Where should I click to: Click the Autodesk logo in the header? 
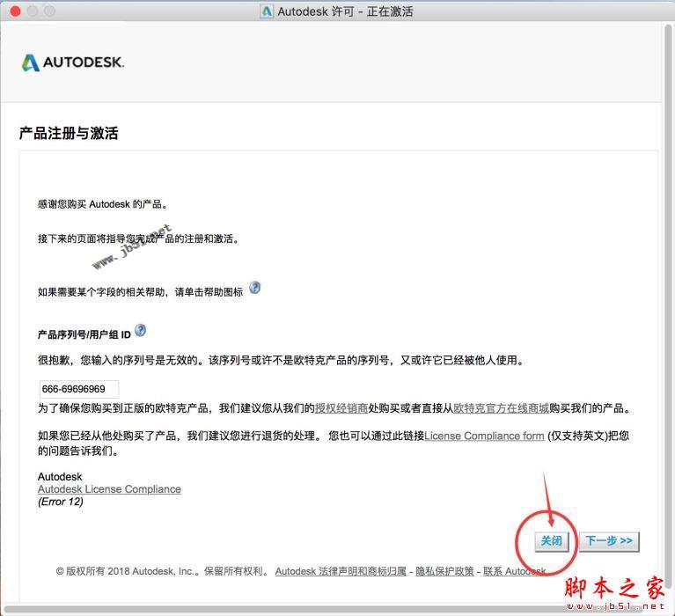coord(73,62)
